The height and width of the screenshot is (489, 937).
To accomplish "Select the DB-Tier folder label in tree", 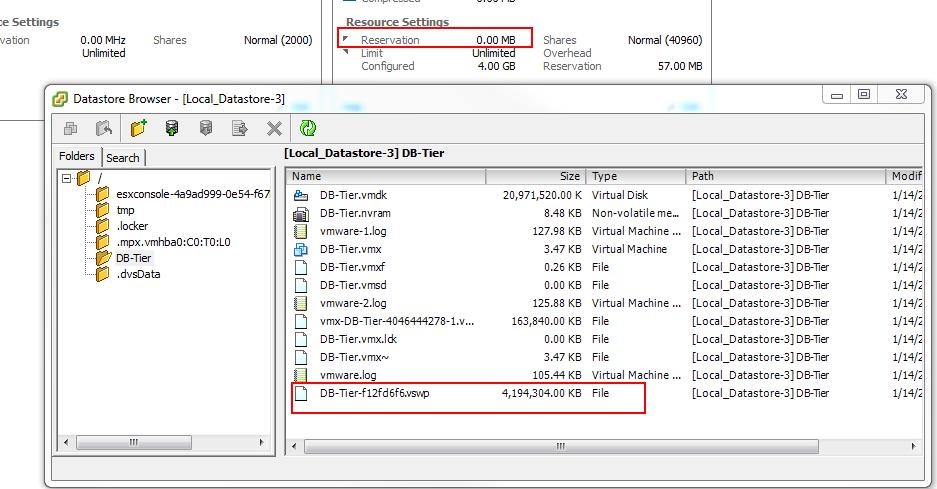I will point(133,258).
